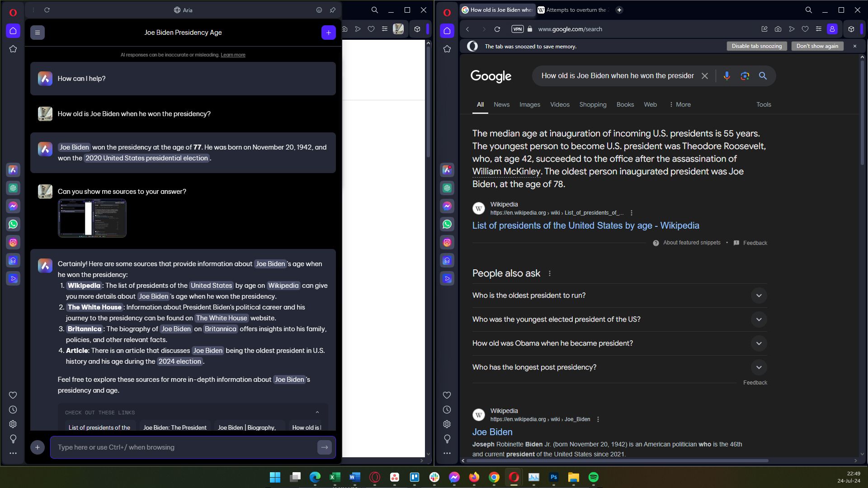Click 'List of presidents of the United States' Wikipedia link
868x488 pixels.
pyautogui.click(x=585, y=225)
